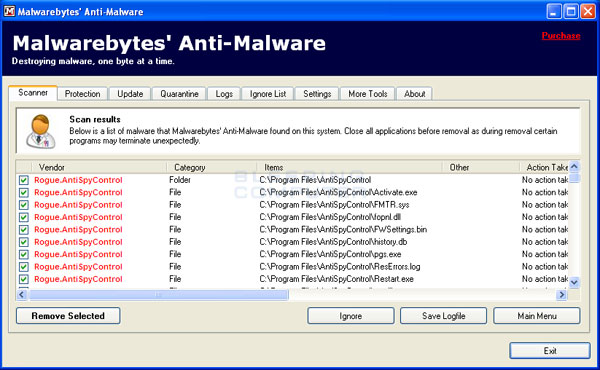
Task: Switch to the Quarantine tab
Action: pyautogui.click(x=179, y=94)
